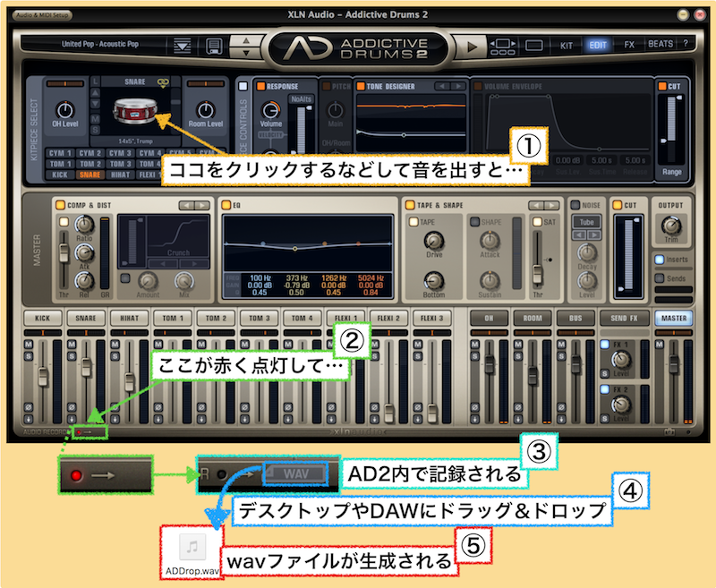Click the audio recorder record indicator
The height and width of the screenshot is (588, 716).
[79, 432]
